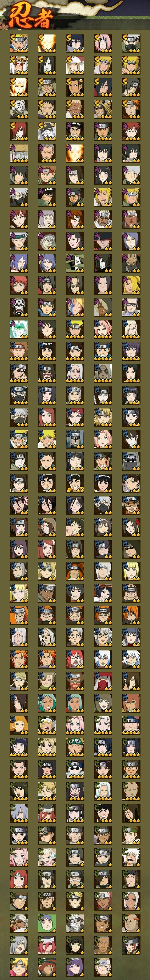This screenshot has width=150, height=980.
Task: Choose B-rank Shizune holding pink pig
Action: click(75, 527)
